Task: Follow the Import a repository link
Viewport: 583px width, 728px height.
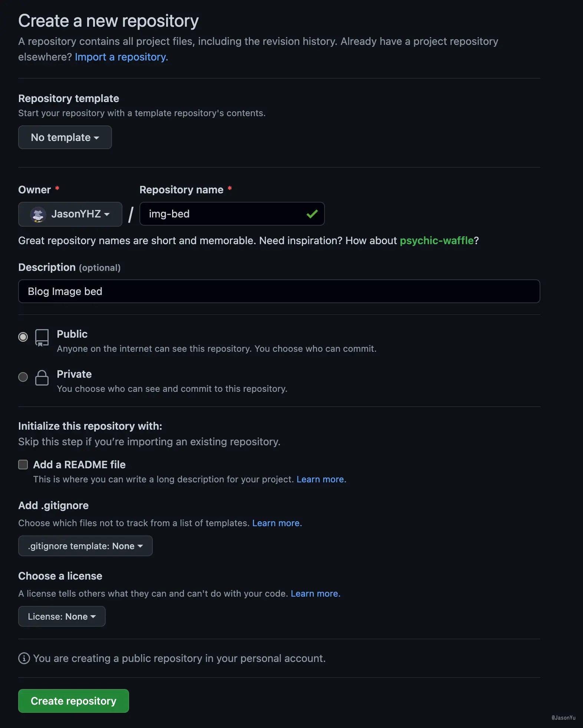Action: (121, 57)
